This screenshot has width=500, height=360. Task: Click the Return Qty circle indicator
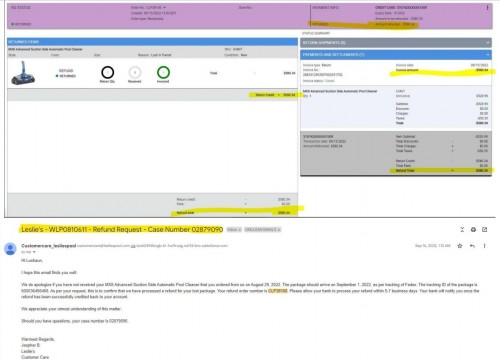[x=107, y=72]
